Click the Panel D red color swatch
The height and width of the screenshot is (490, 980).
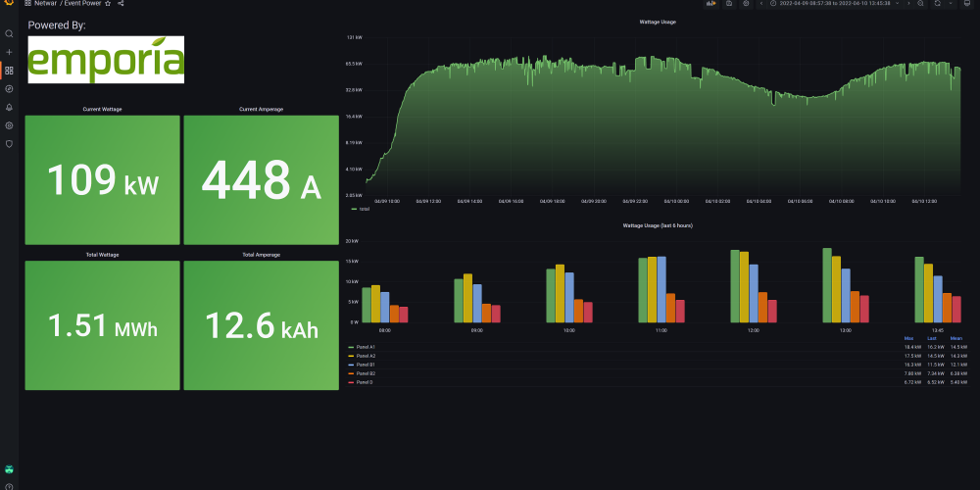[352, 382]
